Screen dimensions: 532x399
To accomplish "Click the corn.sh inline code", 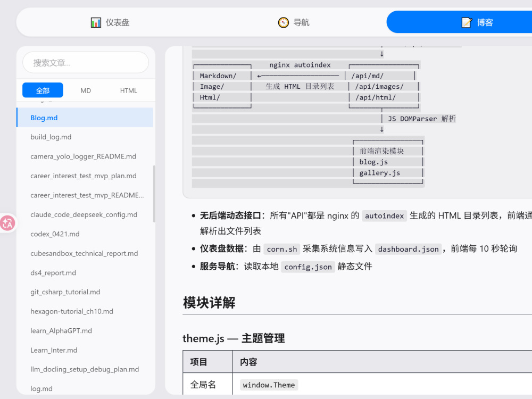I will coord(281,249).
